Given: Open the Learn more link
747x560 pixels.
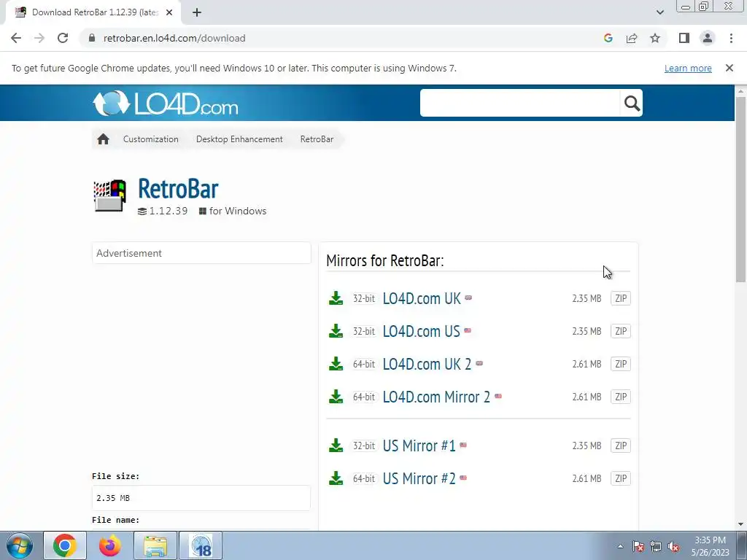Looking at the screenshot, I should (688, 68).
